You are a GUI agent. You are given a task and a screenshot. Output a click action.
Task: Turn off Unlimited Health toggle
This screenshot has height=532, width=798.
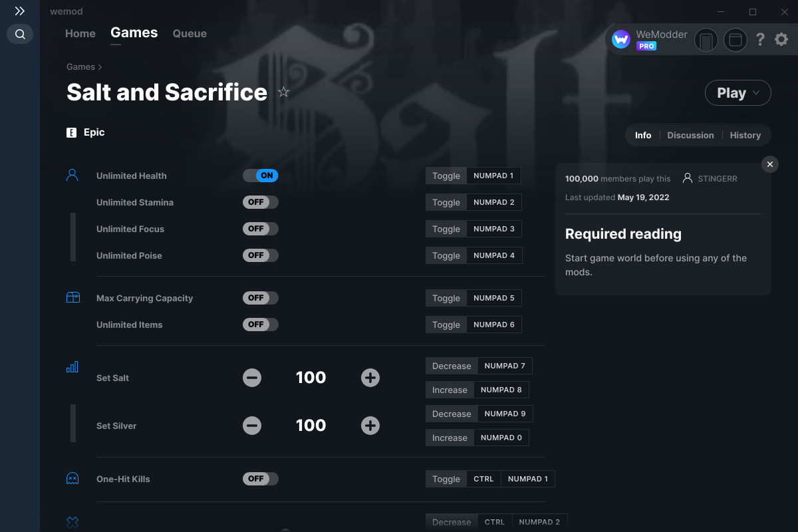pos(260,176)
